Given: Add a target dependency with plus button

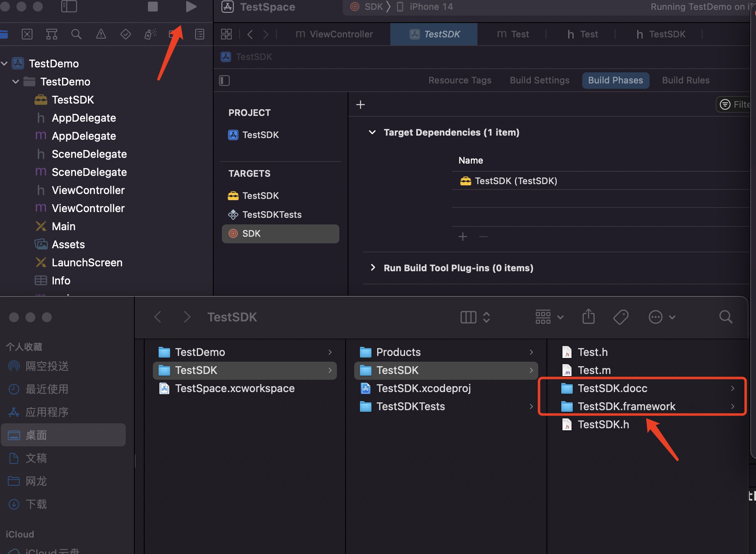Looking at the screenshot, I should (463, 237).
